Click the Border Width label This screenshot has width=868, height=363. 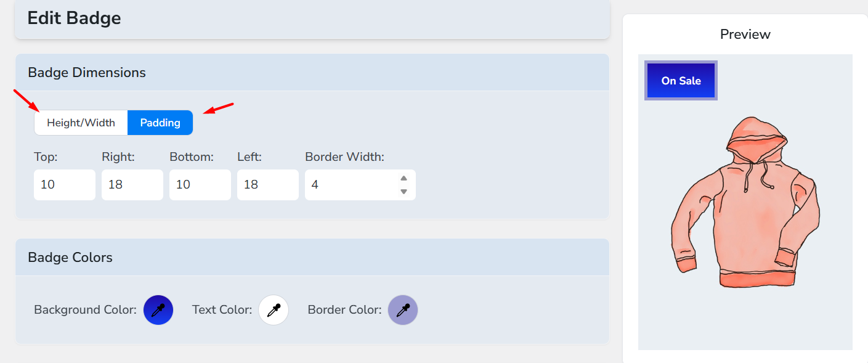click(344, 157)
